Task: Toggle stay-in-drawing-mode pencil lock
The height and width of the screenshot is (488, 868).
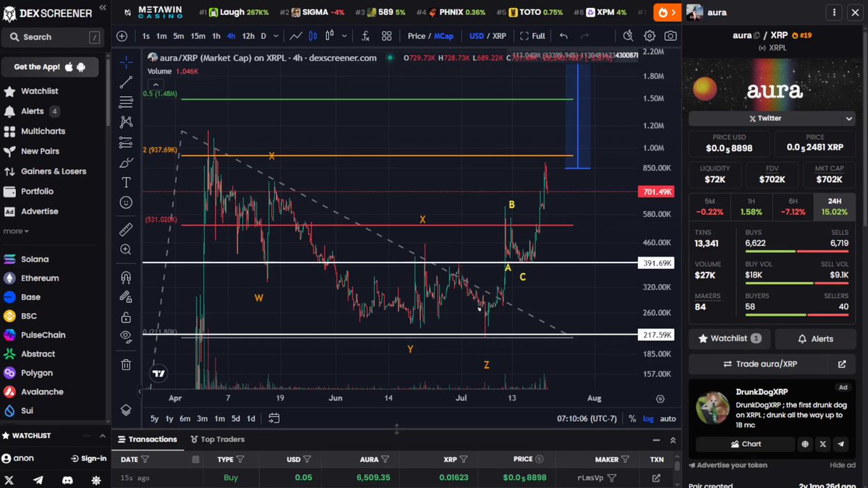Action: tap(126, 296)
